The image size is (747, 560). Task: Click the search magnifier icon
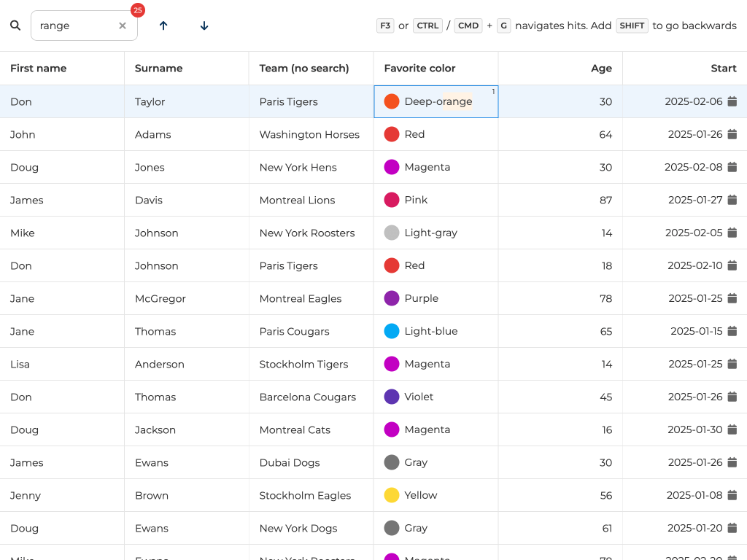[15, 26]
